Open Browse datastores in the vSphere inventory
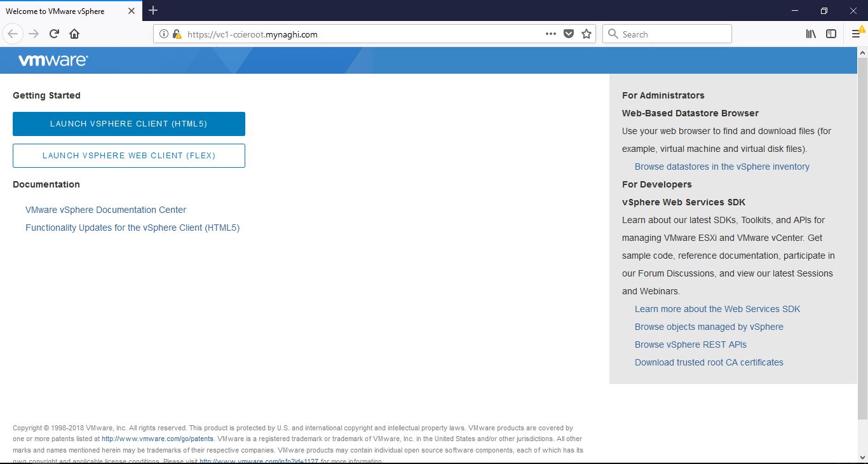 coord(722,167)
